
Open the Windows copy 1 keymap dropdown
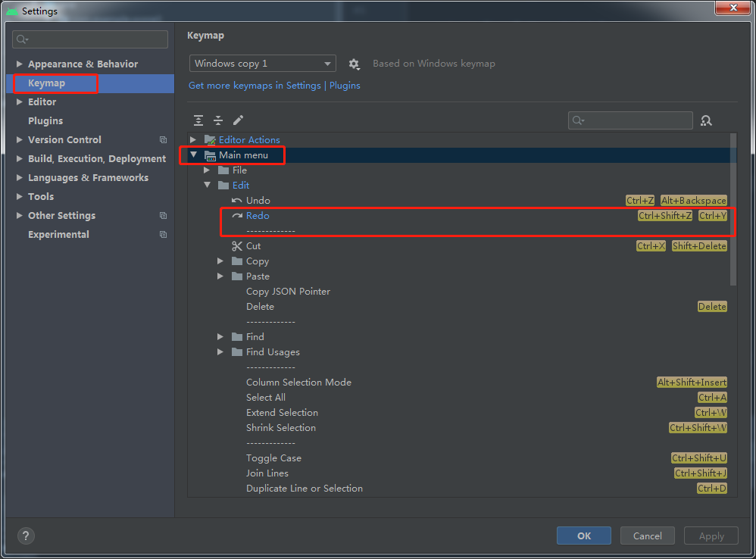pos(262,64)
